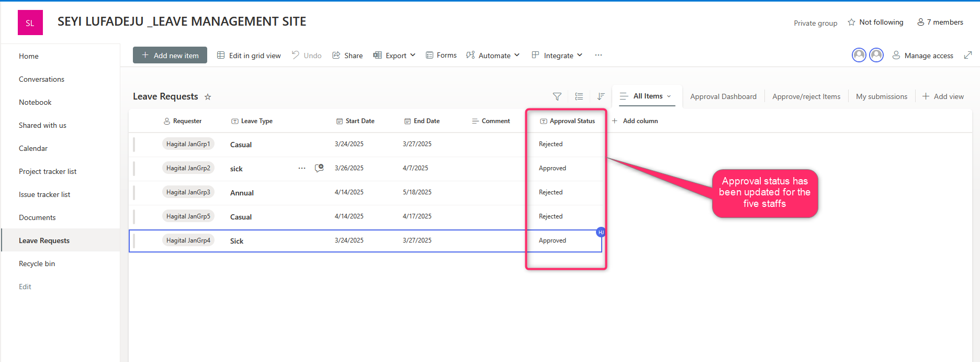Image resolution: width=980 pixels, height=362 pixels.
Task: Open the Forms command
Action: (441, 55)
